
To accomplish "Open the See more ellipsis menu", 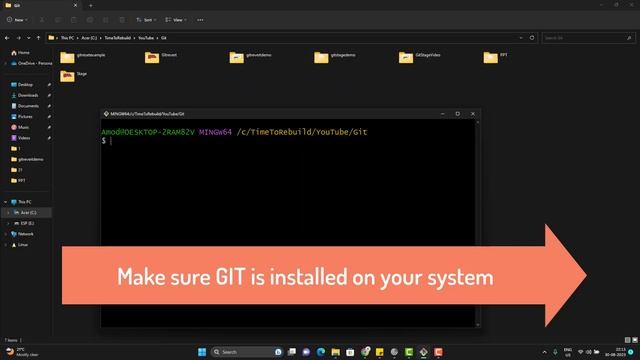I will pyautogui.click(x=200, y=20).
